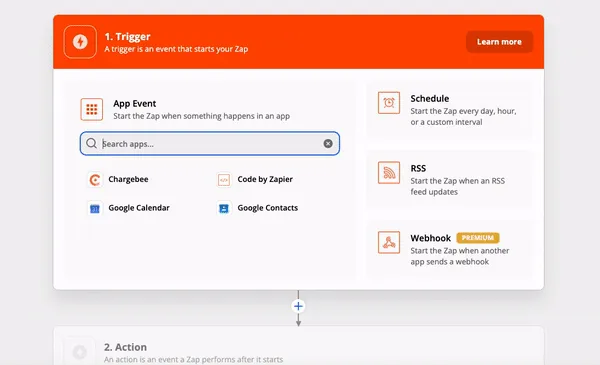
Task: Open the Action step lightning icon
Action: [80, 352]
